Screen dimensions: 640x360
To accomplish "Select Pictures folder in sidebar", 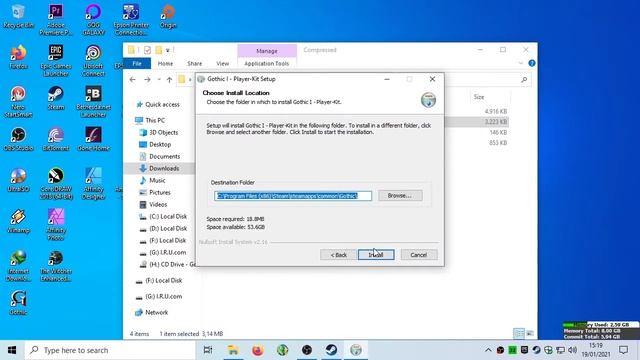I will [x=155, y=192].
